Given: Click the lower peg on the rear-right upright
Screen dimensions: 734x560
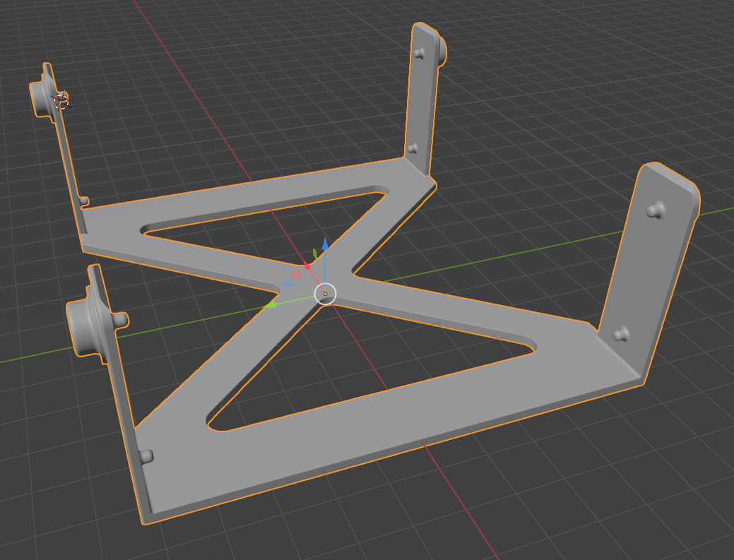Looking at the screenshot, I should pos(413,149).
